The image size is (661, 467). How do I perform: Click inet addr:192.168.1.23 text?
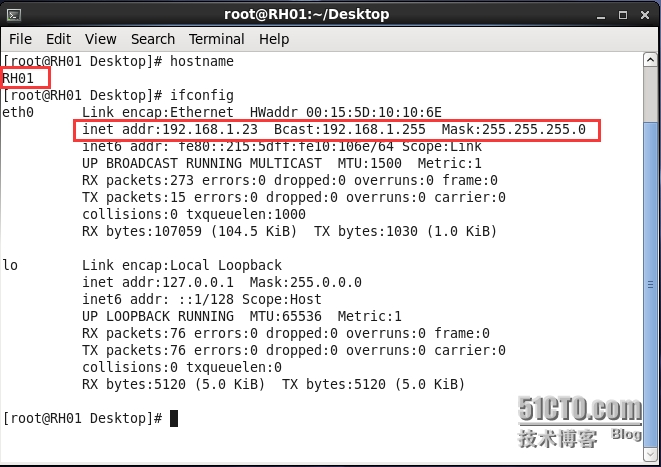tap(169, 129)
